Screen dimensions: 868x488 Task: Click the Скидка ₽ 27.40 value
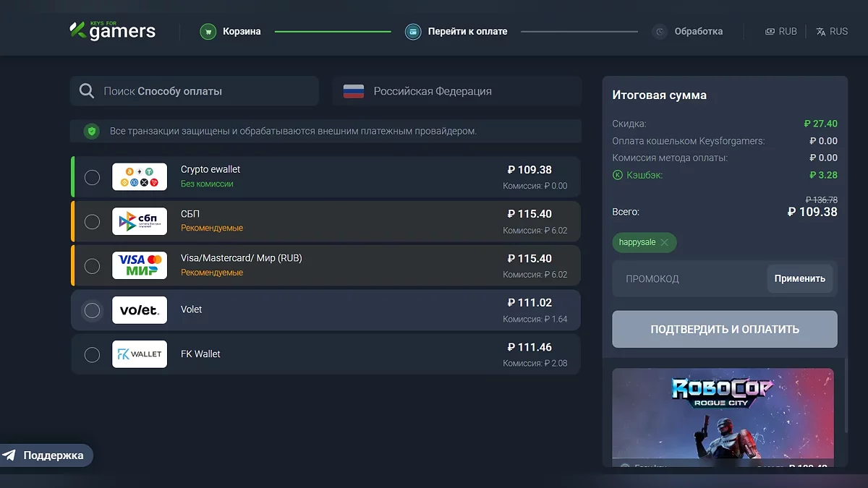tap(821, 124)
